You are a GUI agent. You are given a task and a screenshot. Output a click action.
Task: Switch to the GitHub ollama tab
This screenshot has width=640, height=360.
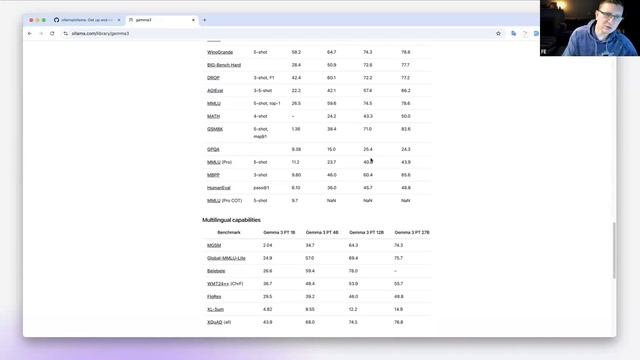(87, 20)
